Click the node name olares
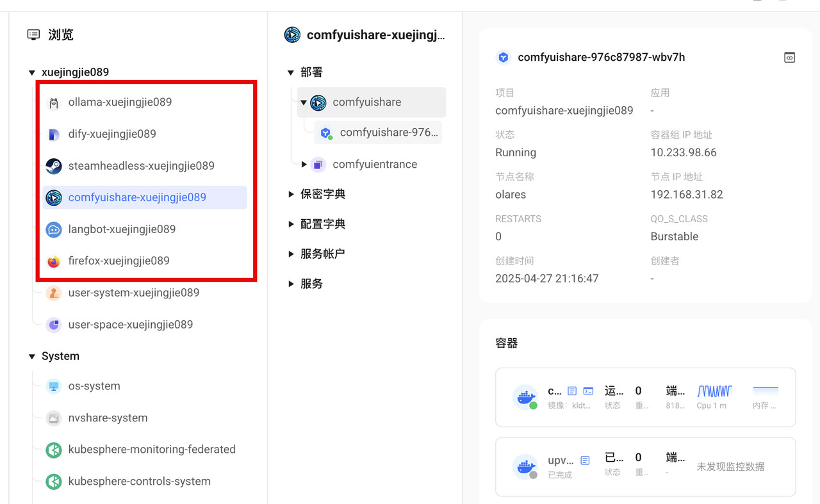The height and width of the screenshot is (504, 820). (511, 195)
